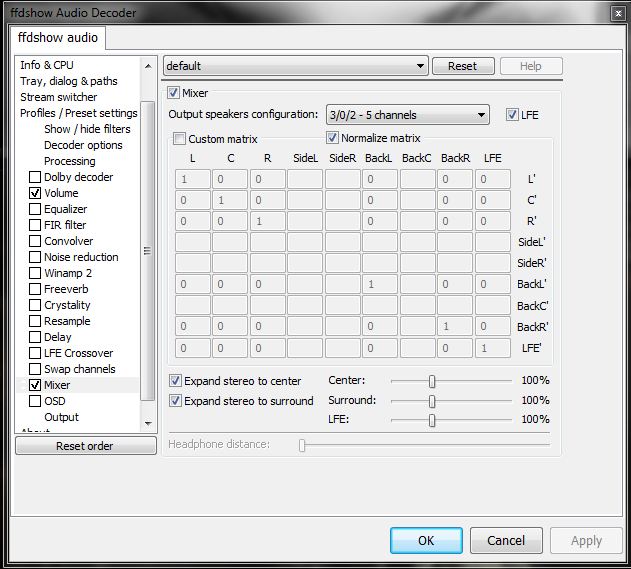This screenshot has height=569, width=631.
Task: Click the Surround 100% value
Action: tap(535, 400)
